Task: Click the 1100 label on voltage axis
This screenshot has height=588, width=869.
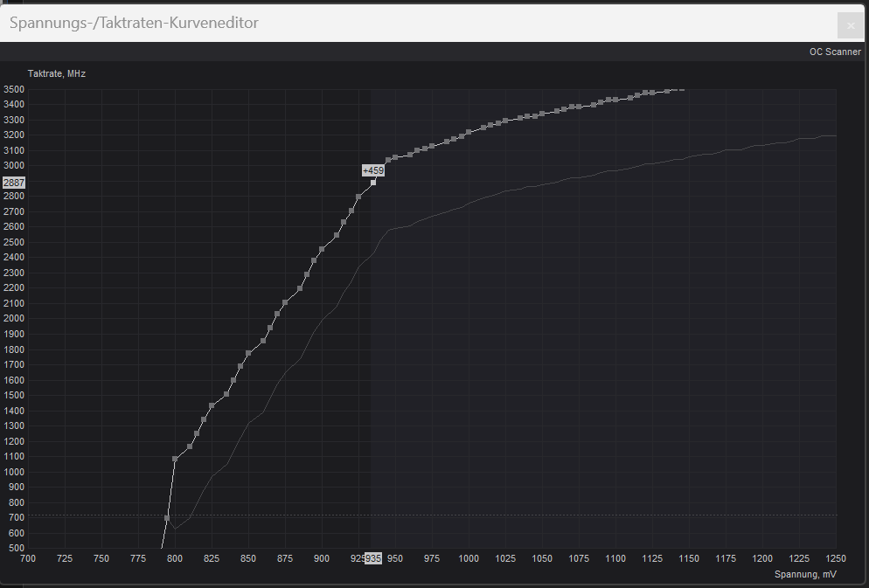Action: tap(615, 558)
